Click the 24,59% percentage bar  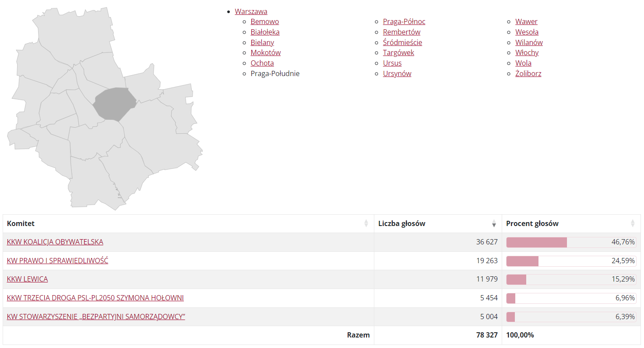point(571,261)
